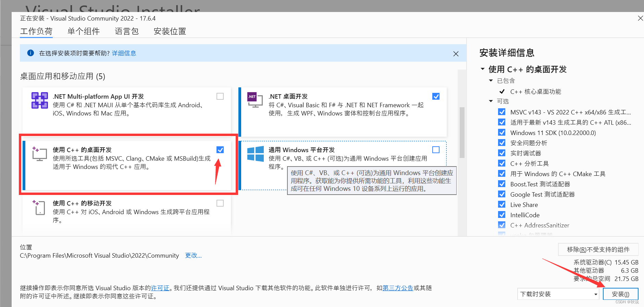Open the 下载时安装 dropdown
This screenshot has width=644, height=307.
tap(558, 294)
